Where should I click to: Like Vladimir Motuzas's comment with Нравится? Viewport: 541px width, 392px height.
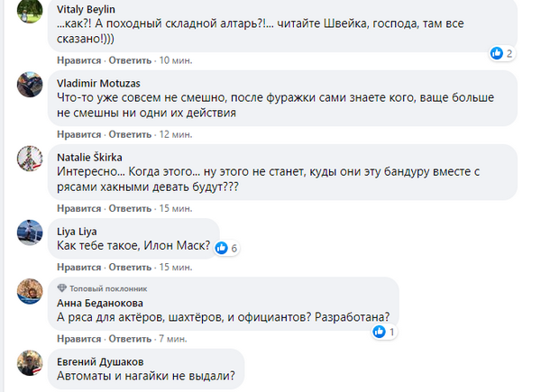point(78,134)
